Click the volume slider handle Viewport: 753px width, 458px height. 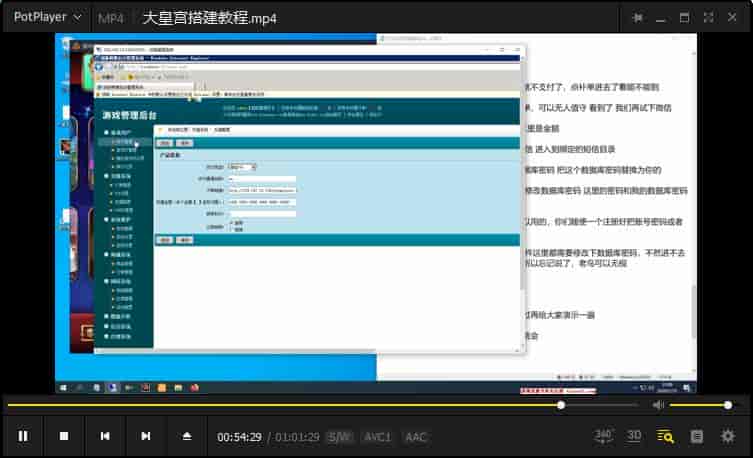tap(728, 405)
